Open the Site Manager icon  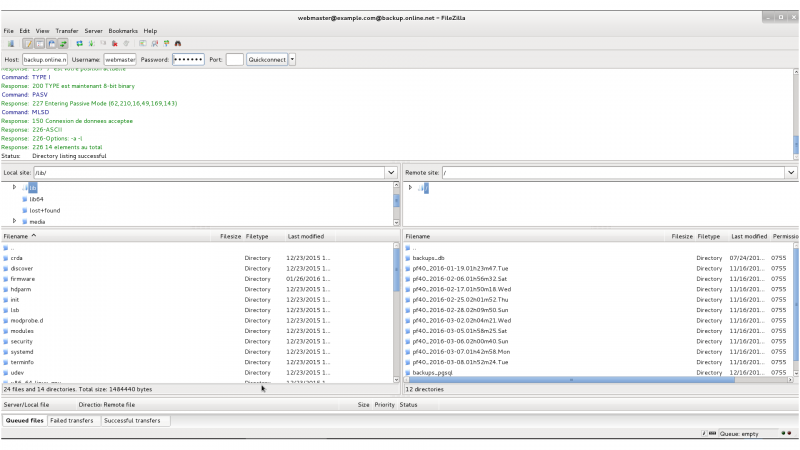(x=10, y=44)
